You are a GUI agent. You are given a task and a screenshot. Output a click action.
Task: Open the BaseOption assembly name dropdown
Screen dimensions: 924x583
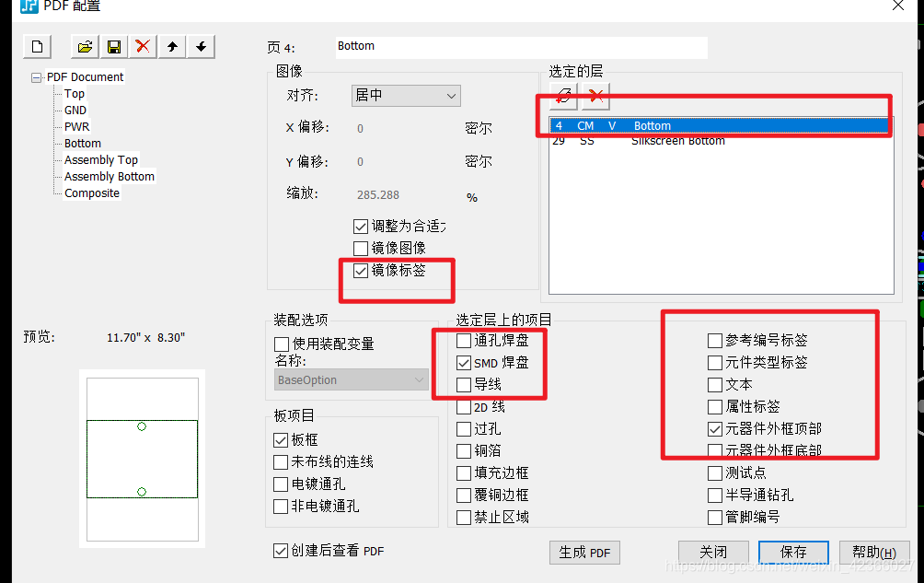click(352, 379)
